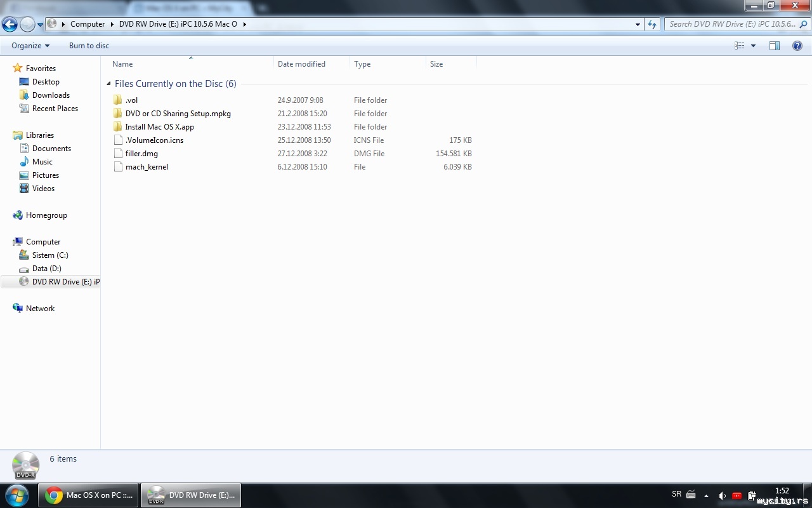Show hidden tray icons arrow
Image resolution: width=812 pixels, height=508 pixels.
[x=706, y=496]
